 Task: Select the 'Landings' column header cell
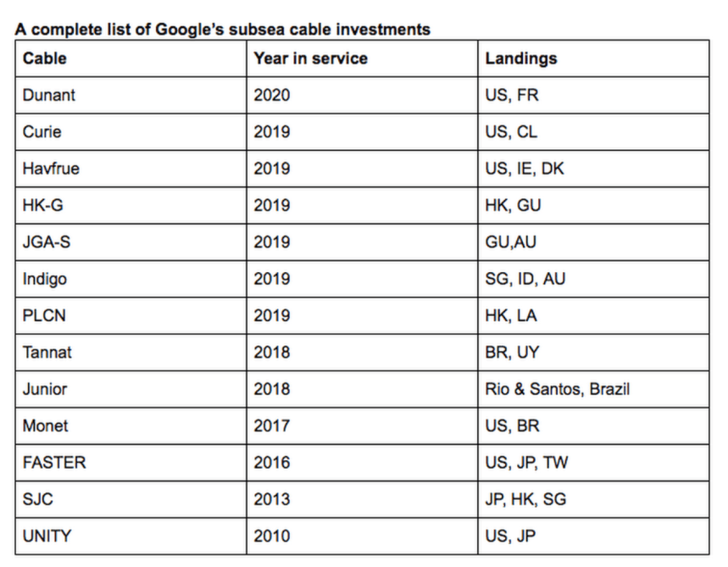521,58
